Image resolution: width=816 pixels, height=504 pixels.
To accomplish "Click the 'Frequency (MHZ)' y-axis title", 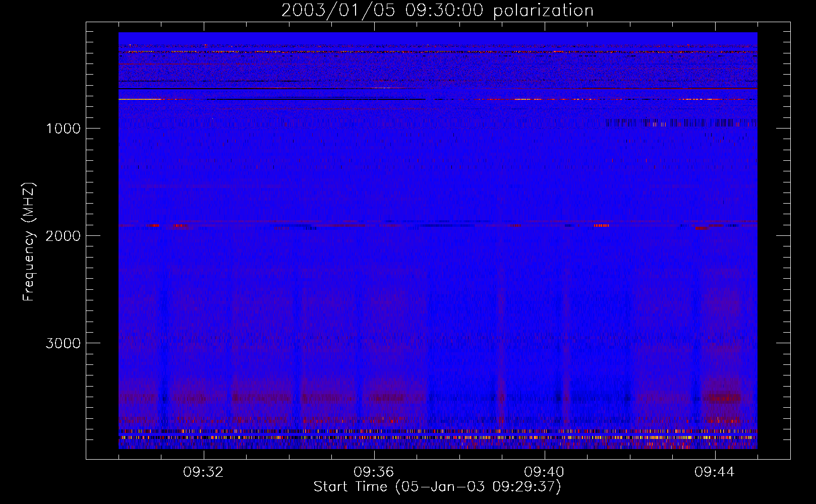I will 29,242.
